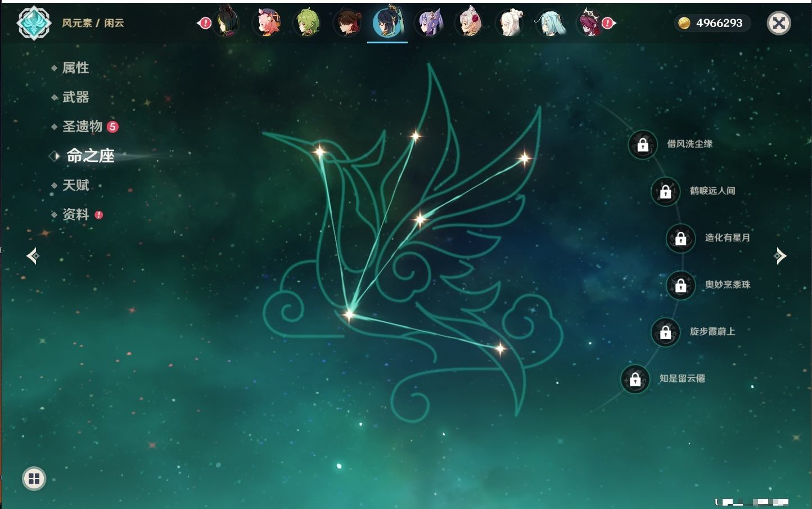Click the 风元素 / 闲云 title text
This screenshot has height=509, width=812.
(x=93, y=23)
